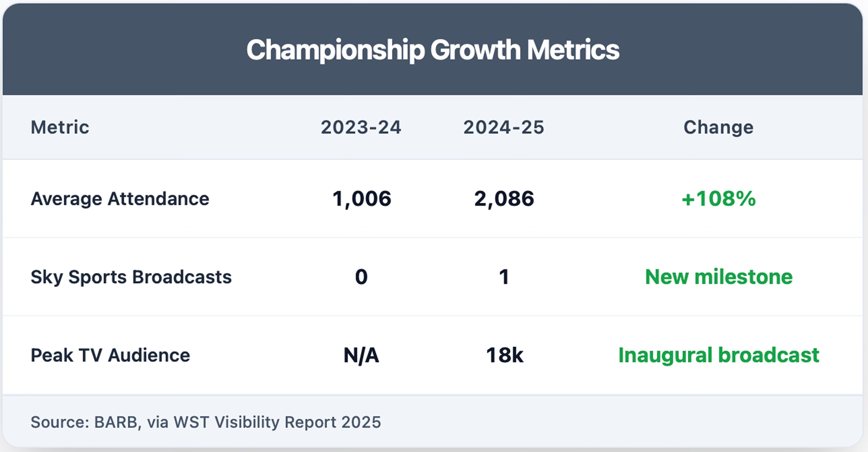This screenshot has height=452, width=868.
Task: Click the WST Visibility Report 2025 text
Action: point(277,422)
